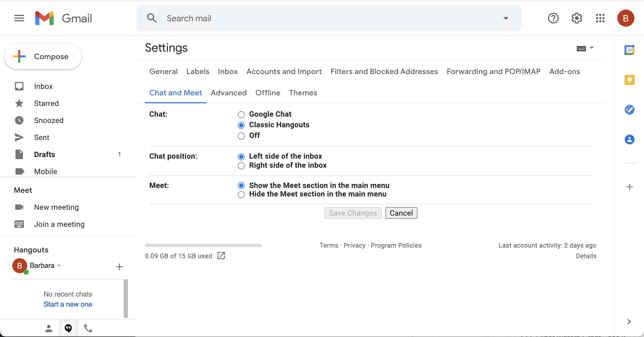Open the Support help icon
This screenshot has height=337, width=644.
tap(553, 18)
